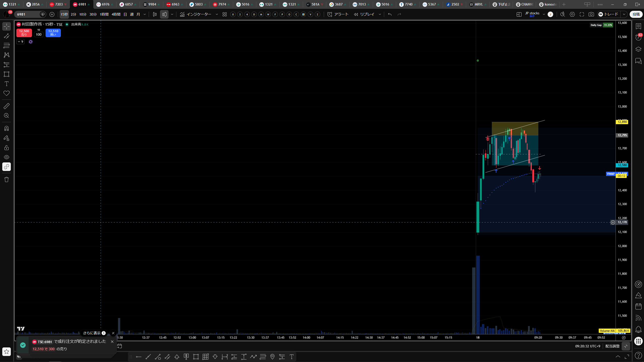Switch to the 7203 tab
644x362 pixels.
click(58, 4)
